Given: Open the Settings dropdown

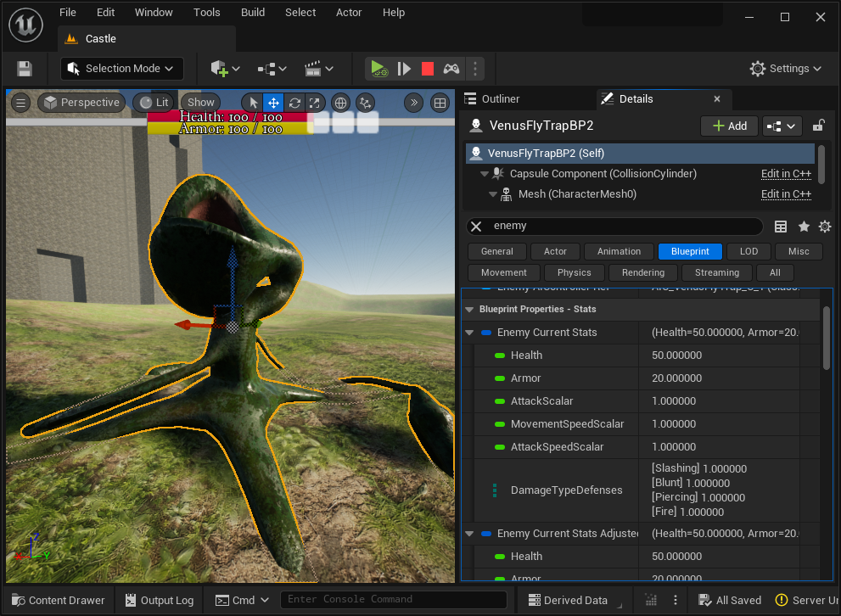Looking at the screenshot, I should [x=786, y=69].
